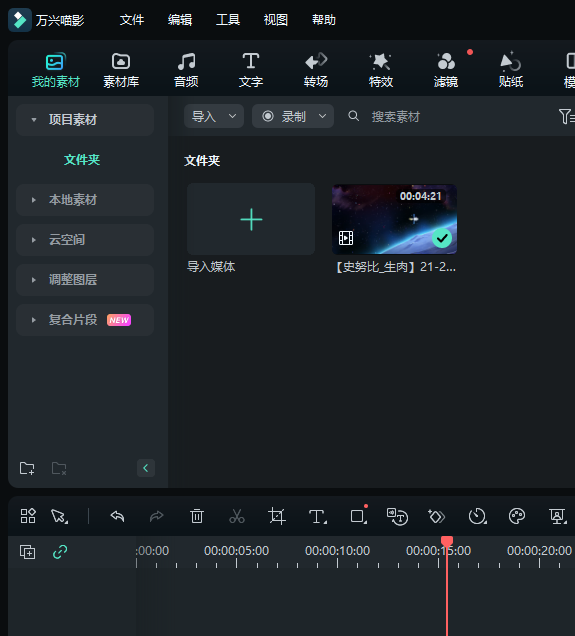Click the 文件夹 heading in media panel

point(202,161)
